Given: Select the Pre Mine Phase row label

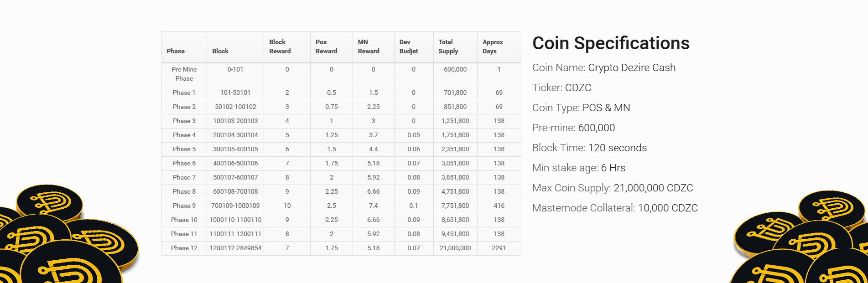Looking at the screenshot, I should coord(184,74).
